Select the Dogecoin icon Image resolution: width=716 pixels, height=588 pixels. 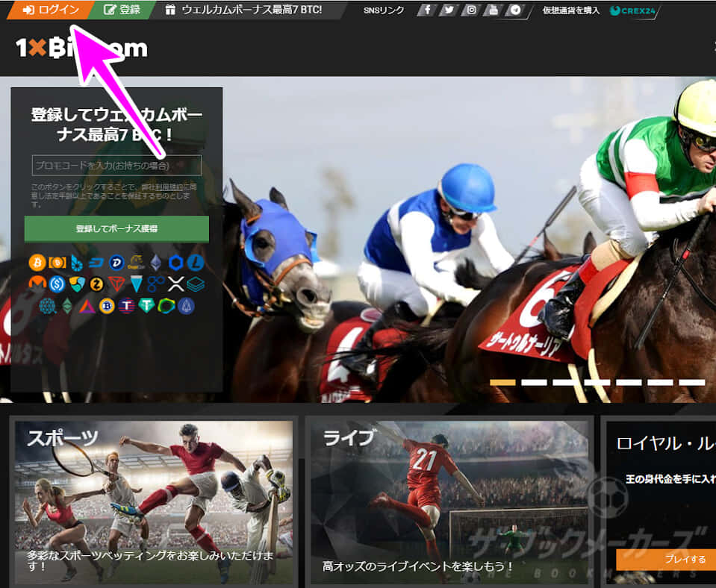click(x=136, y=261)
